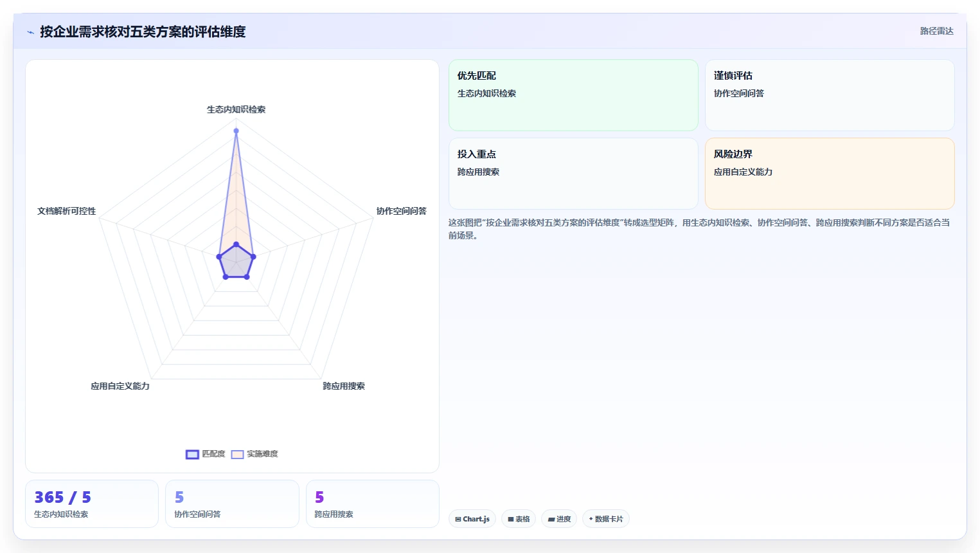Open the 投入重点 card
The image size is (980, 553).
click(x=573, y=174)
